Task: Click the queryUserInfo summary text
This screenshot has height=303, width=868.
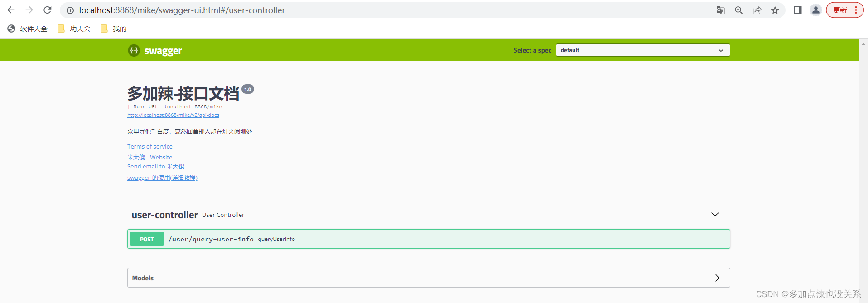Action: (276, 239)
